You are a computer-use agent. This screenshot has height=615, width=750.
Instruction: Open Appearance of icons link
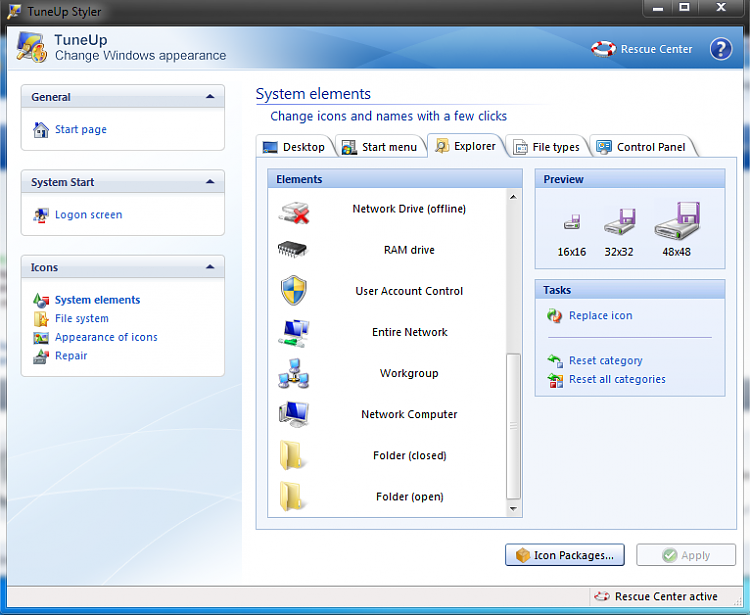click(x=106, y=338)
